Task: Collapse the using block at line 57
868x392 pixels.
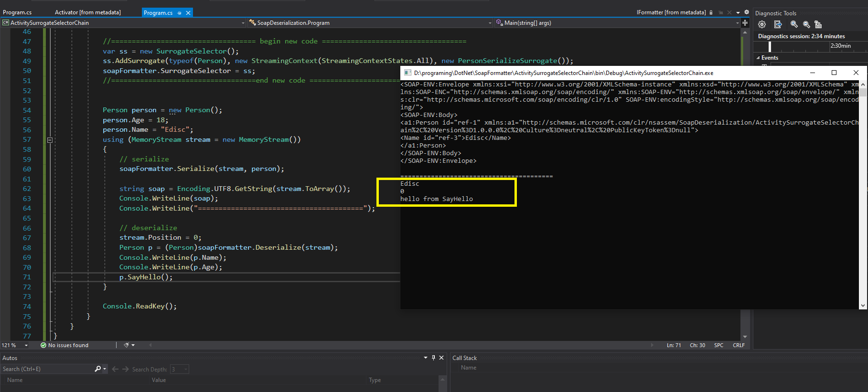Action: coord(50,140)
